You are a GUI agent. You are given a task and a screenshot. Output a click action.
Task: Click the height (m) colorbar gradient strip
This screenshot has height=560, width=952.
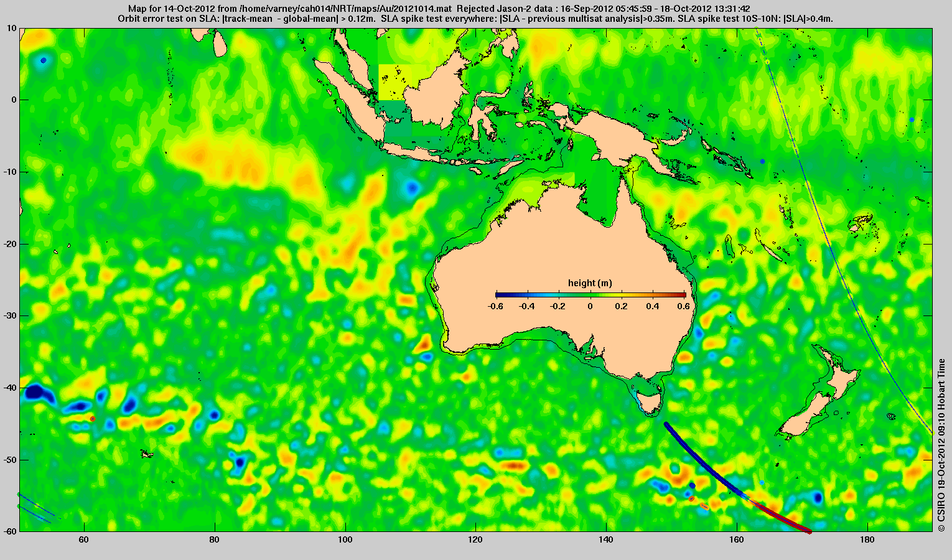pos(590,295)
